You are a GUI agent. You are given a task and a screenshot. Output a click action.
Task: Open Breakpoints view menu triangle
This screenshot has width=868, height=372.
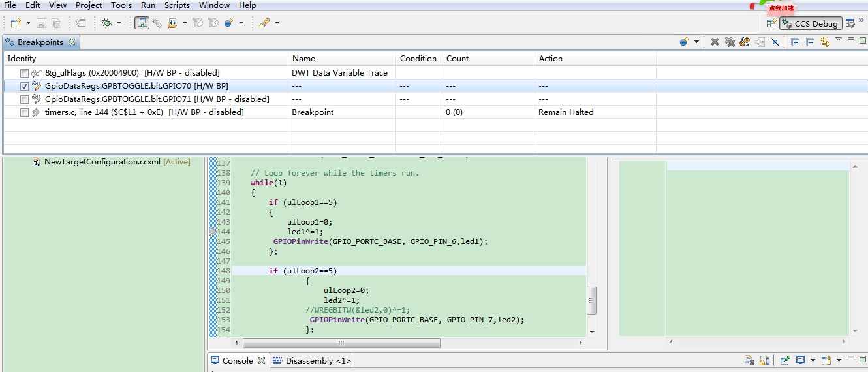(839, 40)
